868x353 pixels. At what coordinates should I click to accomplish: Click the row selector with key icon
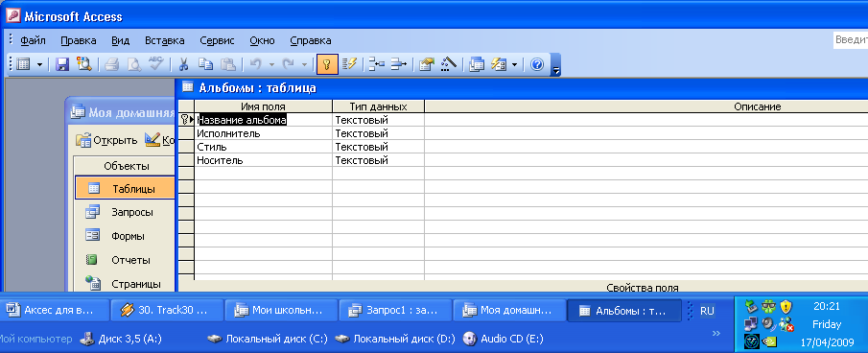(186, 120)
